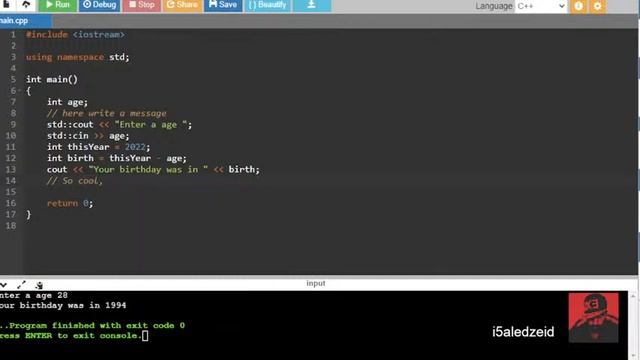
Task: Collapse the code fold arrow on line 6
Action: click(x=19, y=91)
